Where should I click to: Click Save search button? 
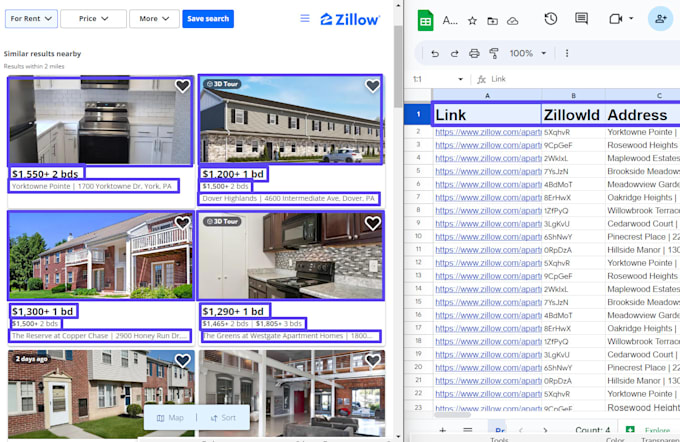pos(208,19)
